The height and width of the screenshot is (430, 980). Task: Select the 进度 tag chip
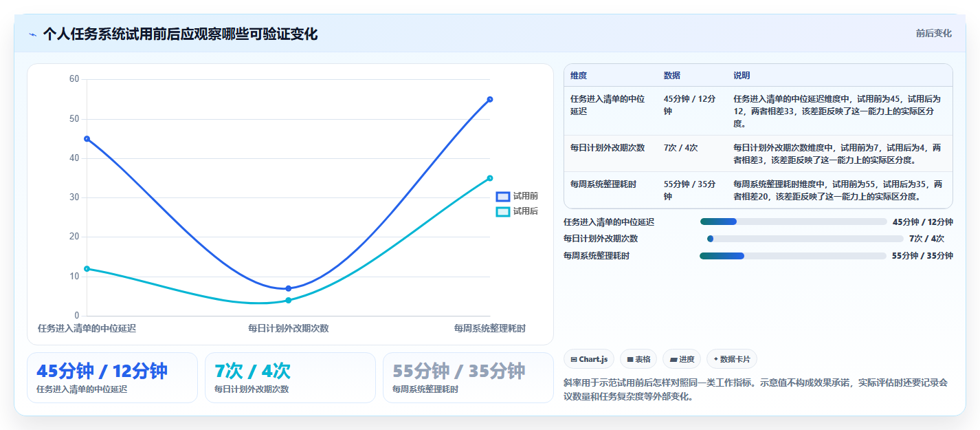[682, 359]
